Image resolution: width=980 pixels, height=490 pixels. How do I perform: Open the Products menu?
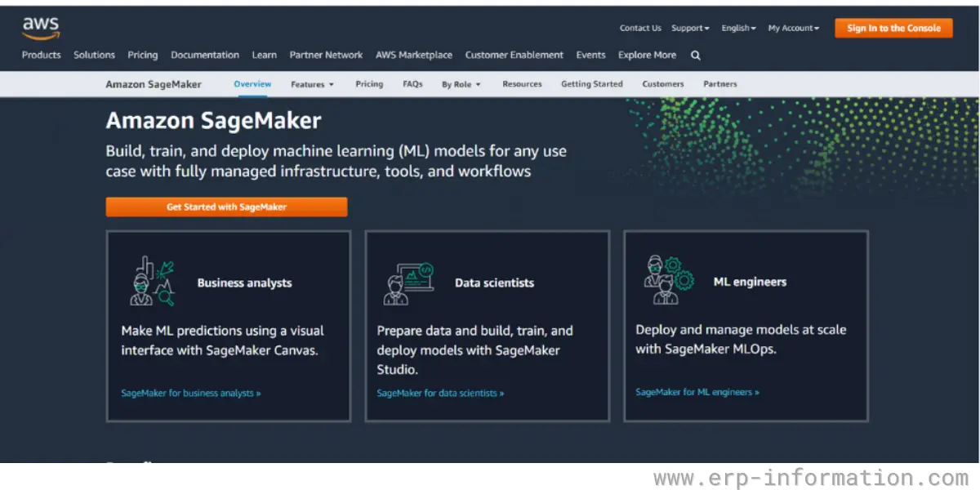42,55
